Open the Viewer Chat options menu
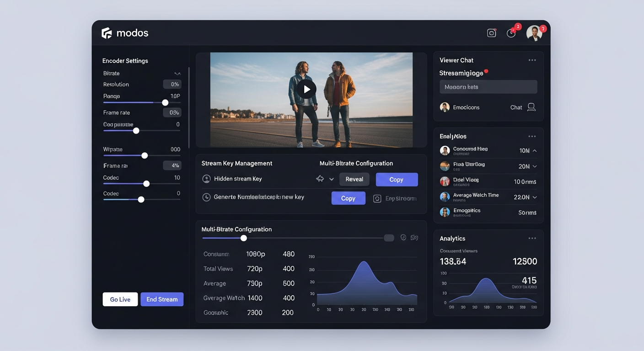Image resolution: width=644 pixels, height=351 pixels. 532,59
